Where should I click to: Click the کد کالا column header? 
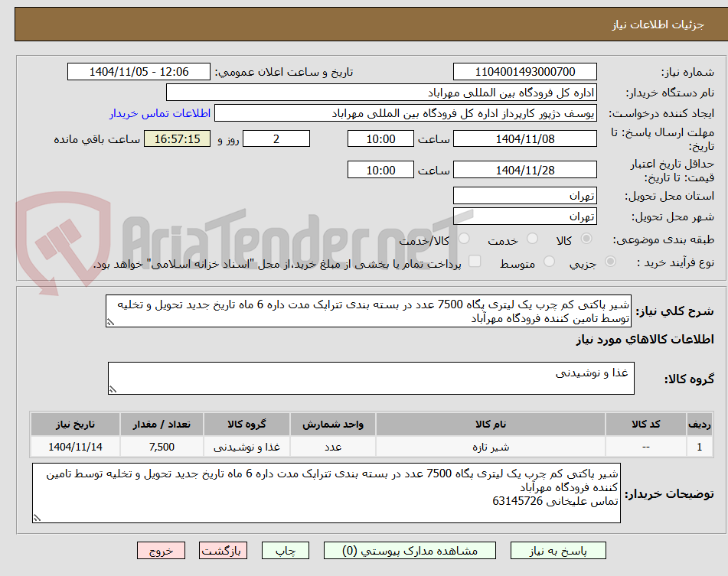[646, 425]
